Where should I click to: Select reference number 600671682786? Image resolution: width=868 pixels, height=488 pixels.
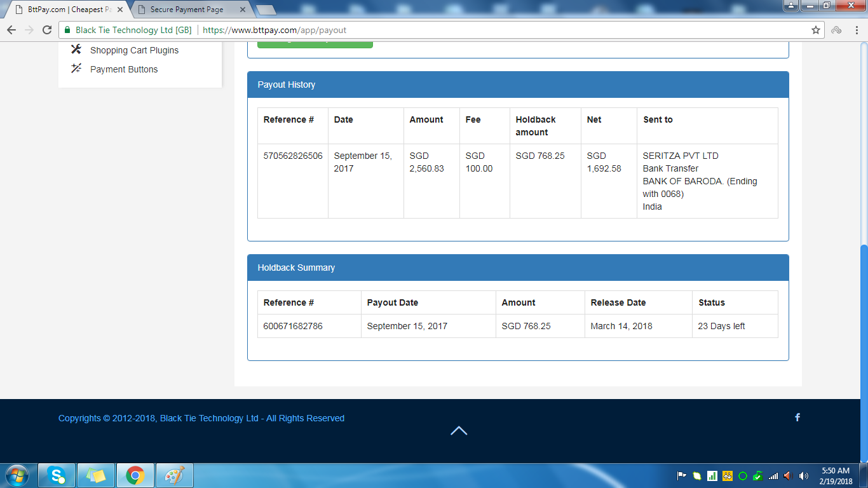pos(292,326)
